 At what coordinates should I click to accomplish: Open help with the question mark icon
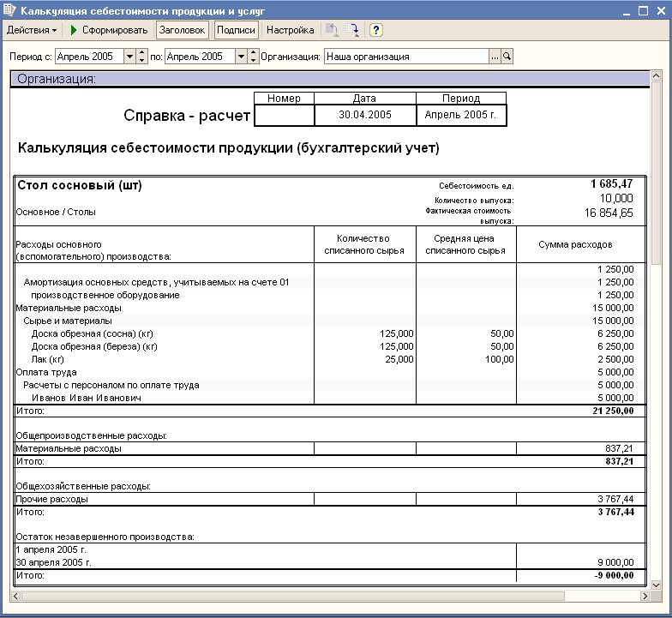point(375,30)
